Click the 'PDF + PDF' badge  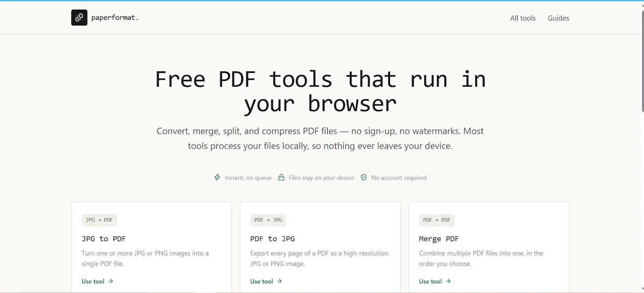(x=437, y=220)
